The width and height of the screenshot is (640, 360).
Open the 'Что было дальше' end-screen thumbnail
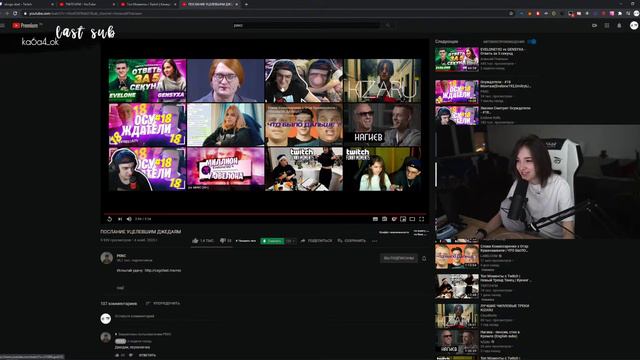click(304, 124)
